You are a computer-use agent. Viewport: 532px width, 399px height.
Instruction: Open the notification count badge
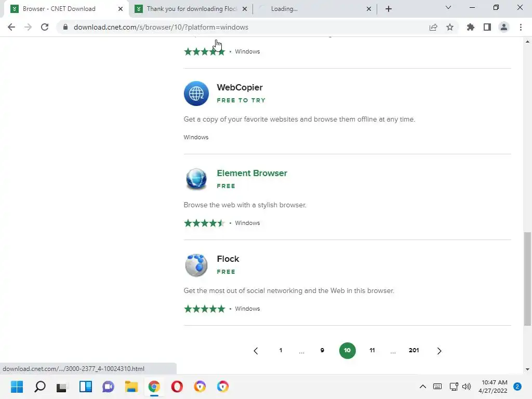(x=517, y=387)
